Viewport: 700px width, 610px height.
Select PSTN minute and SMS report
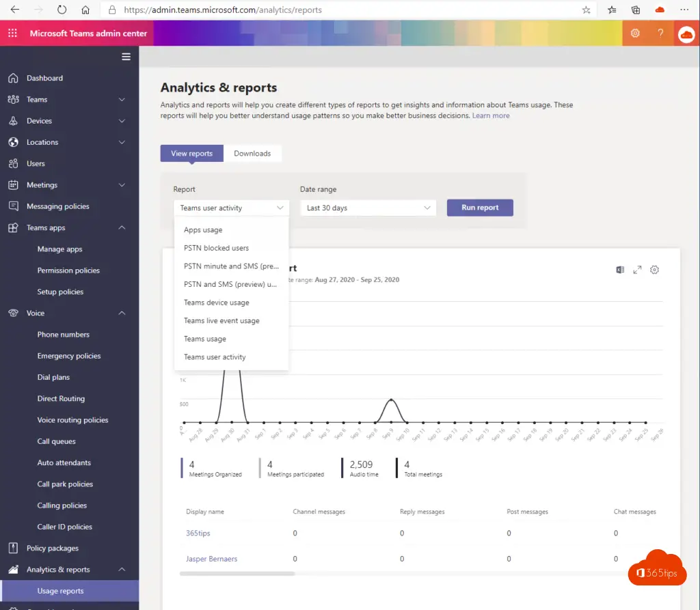(231, 266)
